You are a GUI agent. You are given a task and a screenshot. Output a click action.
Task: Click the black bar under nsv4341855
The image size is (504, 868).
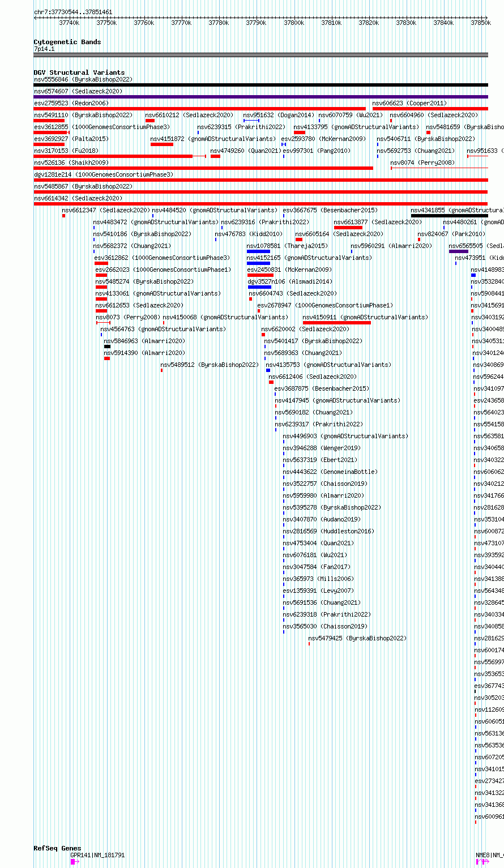pos(449,216)
